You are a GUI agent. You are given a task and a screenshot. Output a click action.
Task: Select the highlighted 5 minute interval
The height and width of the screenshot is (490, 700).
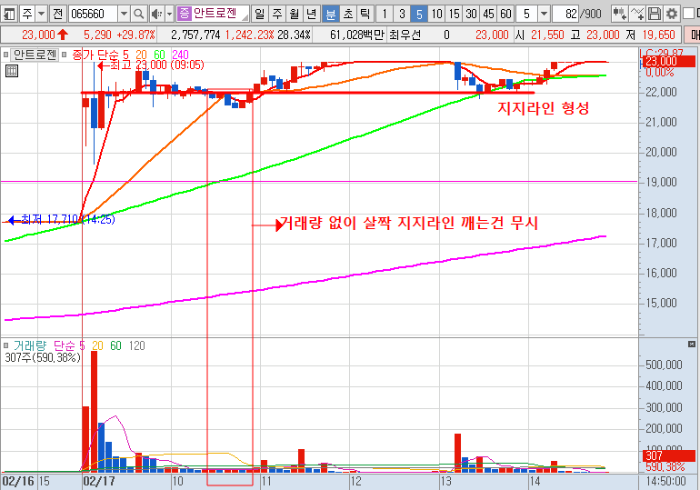pos(419,14)
